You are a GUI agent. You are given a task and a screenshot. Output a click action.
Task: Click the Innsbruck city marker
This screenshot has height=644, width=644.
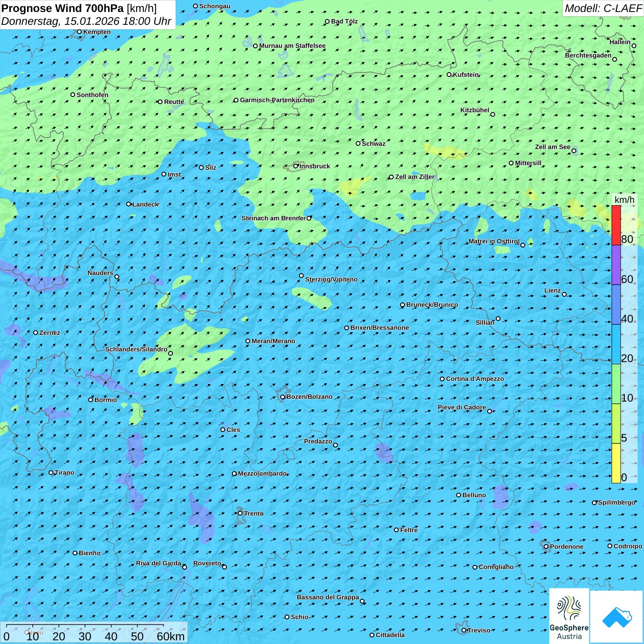tap(296, 166)
